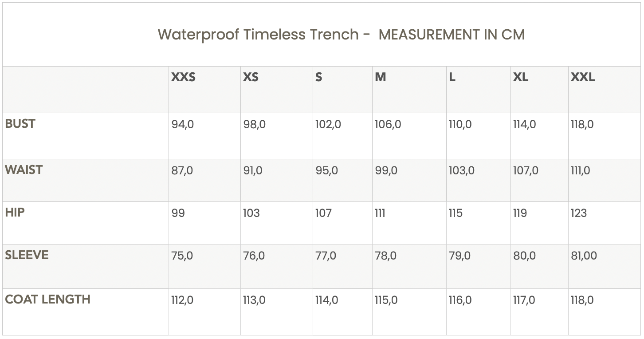The height and width of the screenshot is (339, 644).
Task: Select coat length 112,0 for XXS
Action: [x=182, y=300]
